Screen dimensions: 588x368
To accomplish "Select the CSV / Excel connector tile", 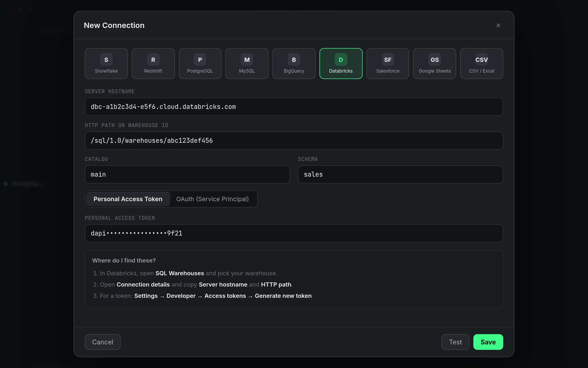I will [481, 64].
